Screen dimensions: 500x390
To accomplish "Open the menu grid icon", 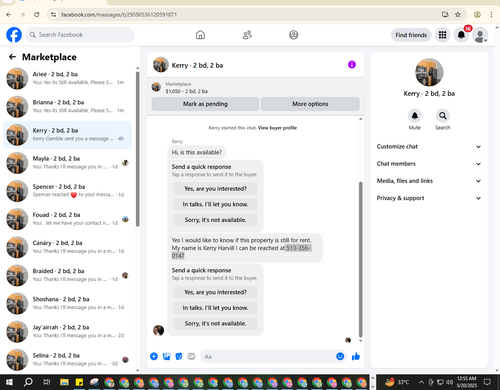I will pyautogui.click(x=442, y=35).
